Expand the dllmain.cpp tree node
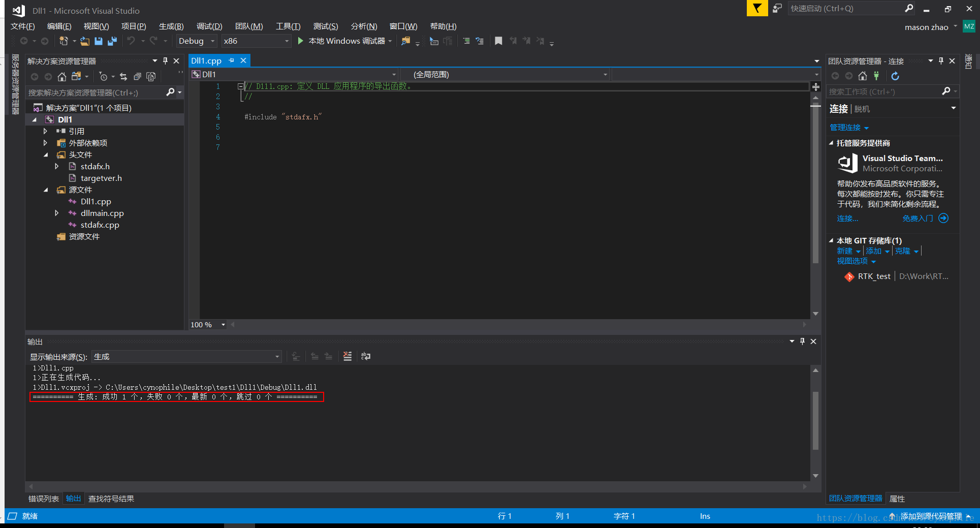 [57, 213]
